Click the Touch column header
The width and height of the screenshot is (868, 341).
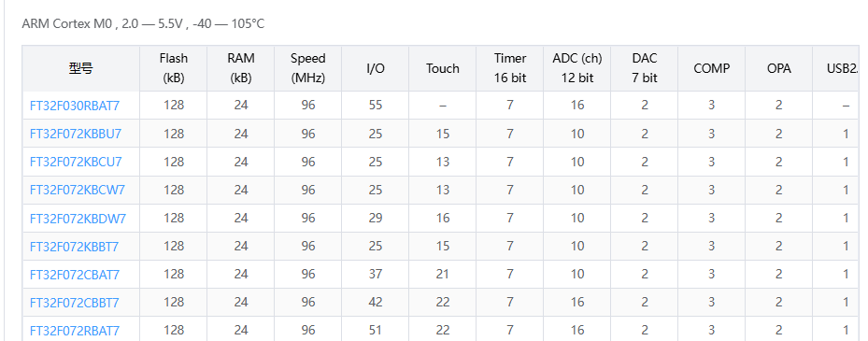pyautogui.click(x=443, y=68)
